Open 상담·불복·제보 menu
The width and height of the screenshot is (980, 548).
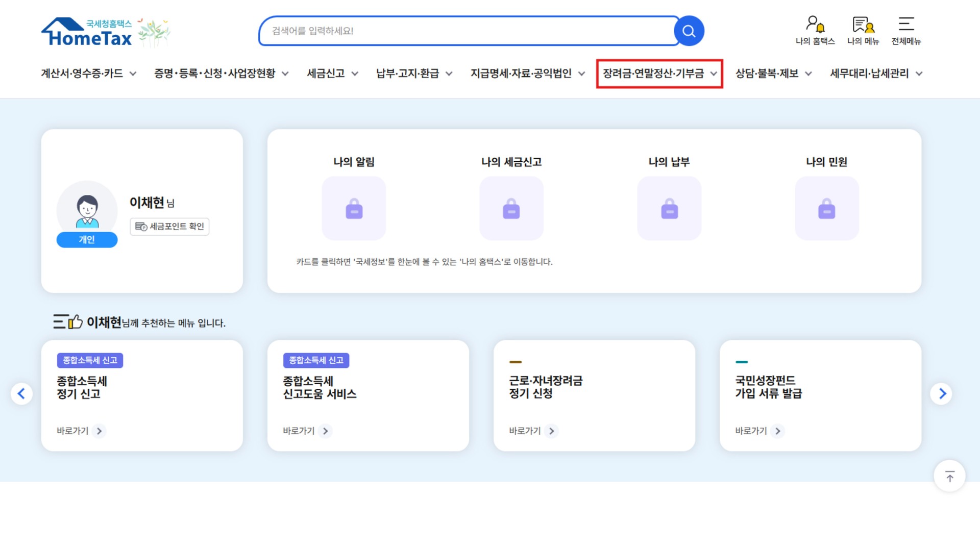[773, 73]
